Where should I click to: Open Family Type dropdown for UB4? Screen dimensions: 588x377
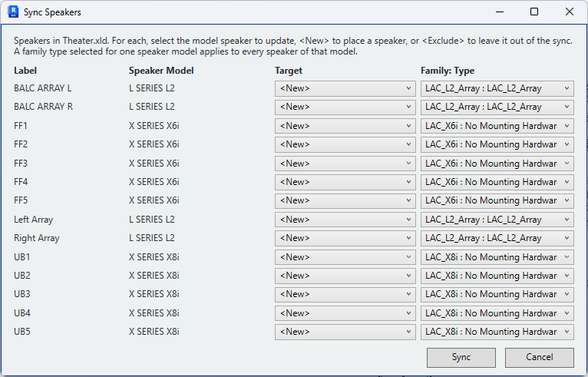click(x=497, y=313)
